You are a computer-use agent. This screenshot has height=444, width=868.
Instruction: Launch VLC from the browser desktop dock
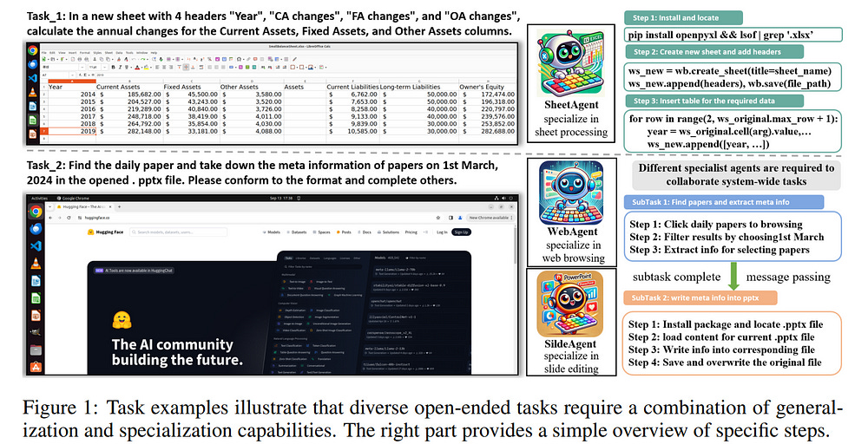36,264
